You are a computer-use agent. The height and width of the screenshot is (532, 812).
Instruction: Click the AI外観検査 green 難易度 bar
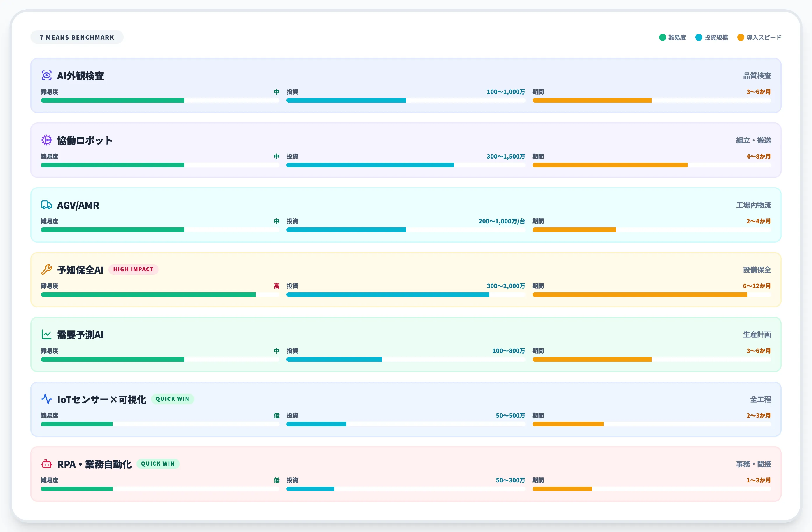[112, 100]
